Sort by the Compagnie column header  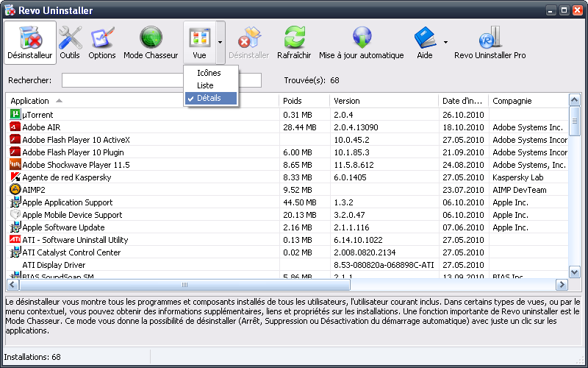[528, 101]
